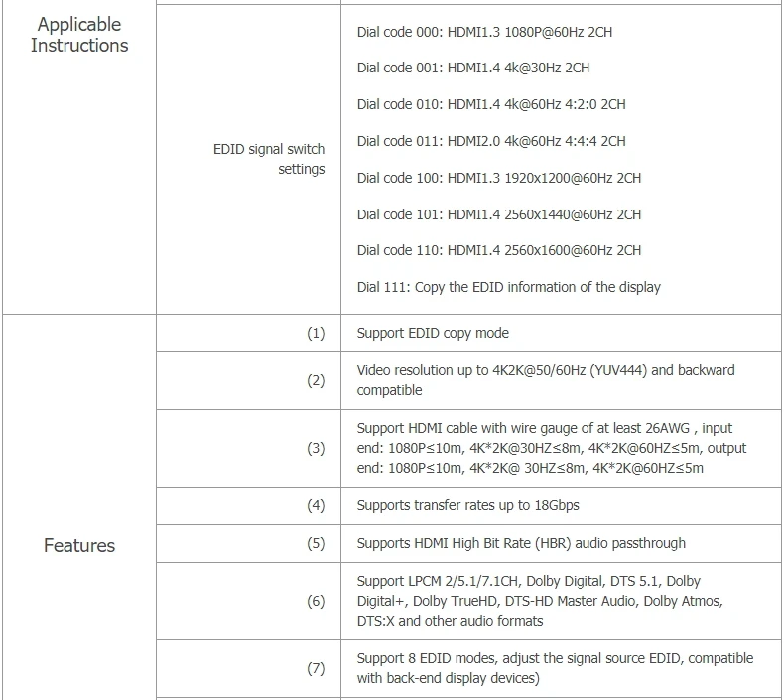Select the HBR audio passthrough feature row

tap(468, 543)
